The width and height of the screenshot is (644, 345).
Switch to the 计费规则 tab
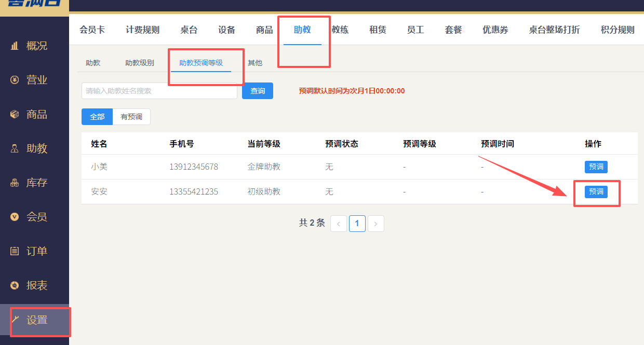tap(142, 30)
